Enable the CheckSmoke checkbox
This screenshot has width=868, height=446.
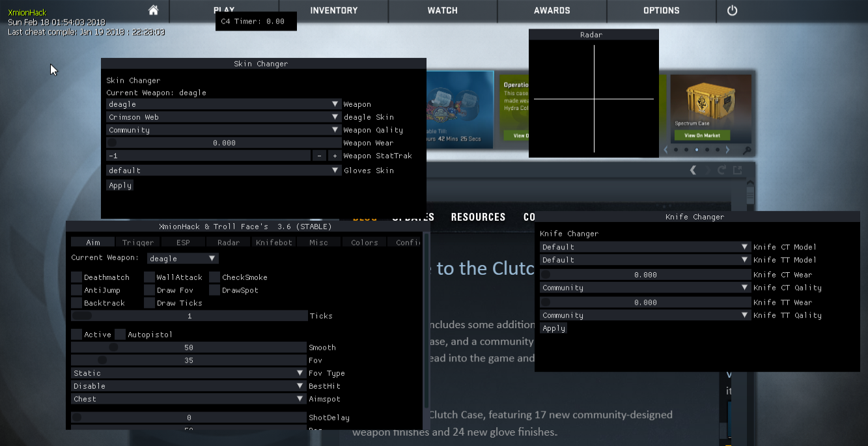(215, 277)
